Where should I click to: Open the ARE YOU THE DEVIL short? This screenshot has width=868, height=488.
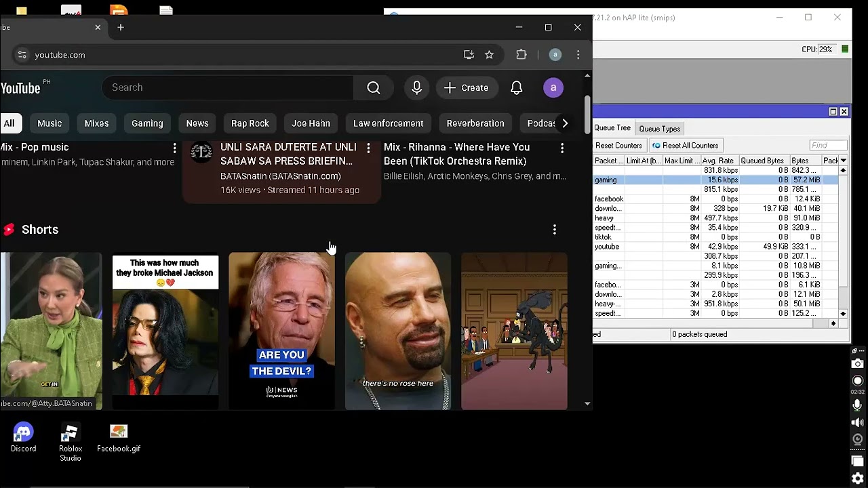(281, 331)
